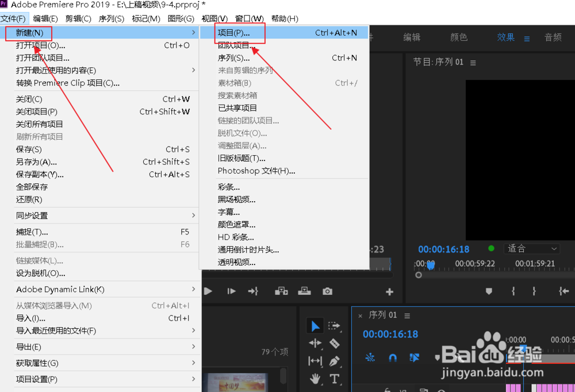Choose 黑场视频... in New submenu
The width and height of the screenshot is (575, 392).
[284, 199]
